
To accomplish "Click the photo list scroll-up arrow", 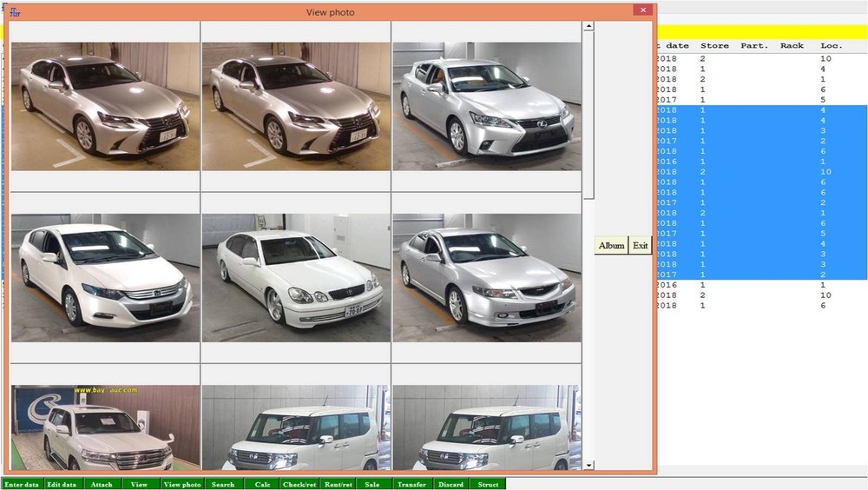I will [x=589, y=26].
